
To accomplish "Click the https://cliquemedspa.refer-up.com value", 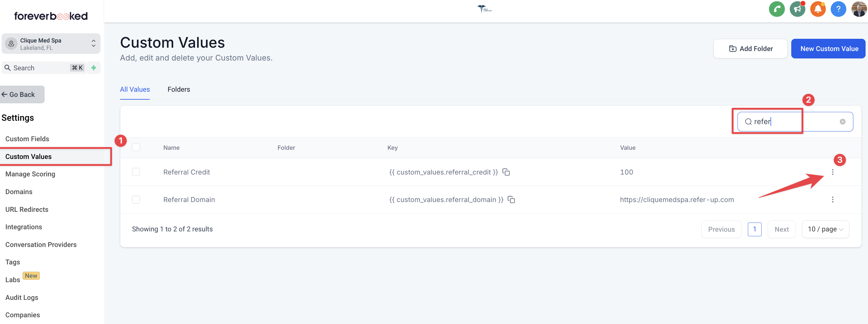I will tap(677, 200).
